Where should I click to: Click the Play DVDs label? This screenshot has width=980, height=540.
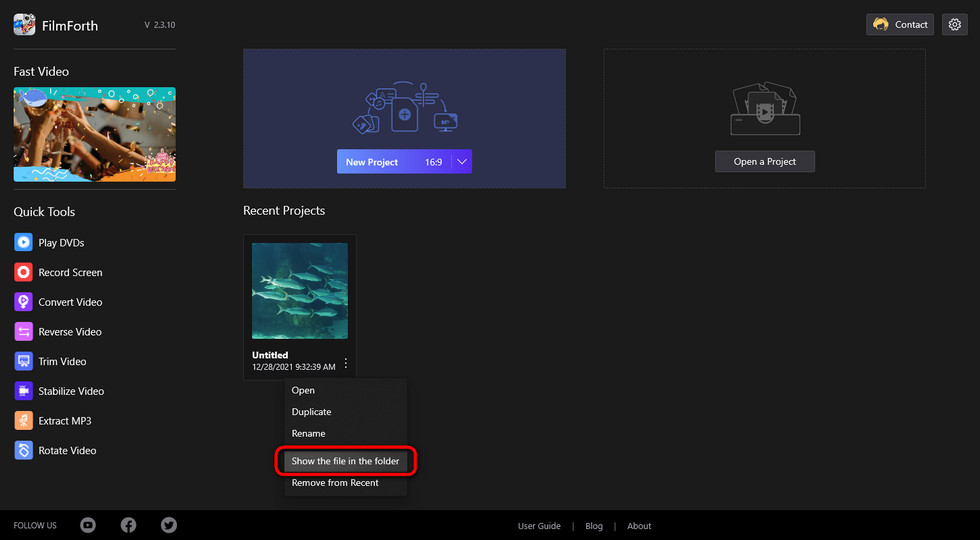click(61, 242)
